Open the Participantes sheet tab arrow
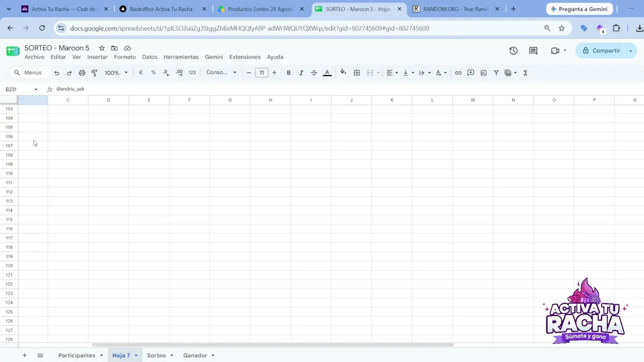 (101, 355)
